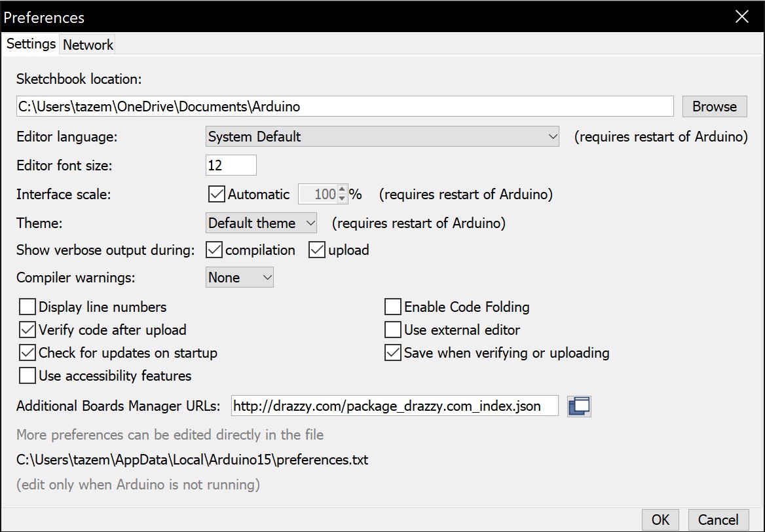Open the Additional Boards Manager URLs editor window icon

[x=579, y=406]
